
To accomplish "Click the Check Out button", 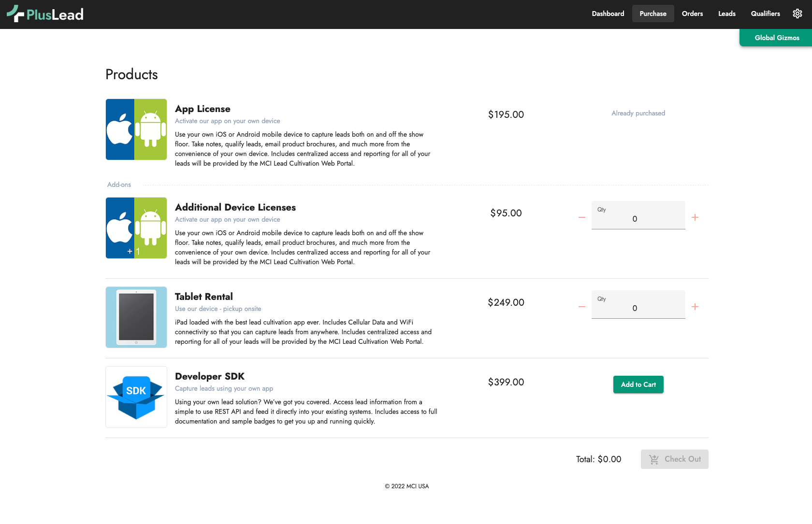I will pos(675,459).
